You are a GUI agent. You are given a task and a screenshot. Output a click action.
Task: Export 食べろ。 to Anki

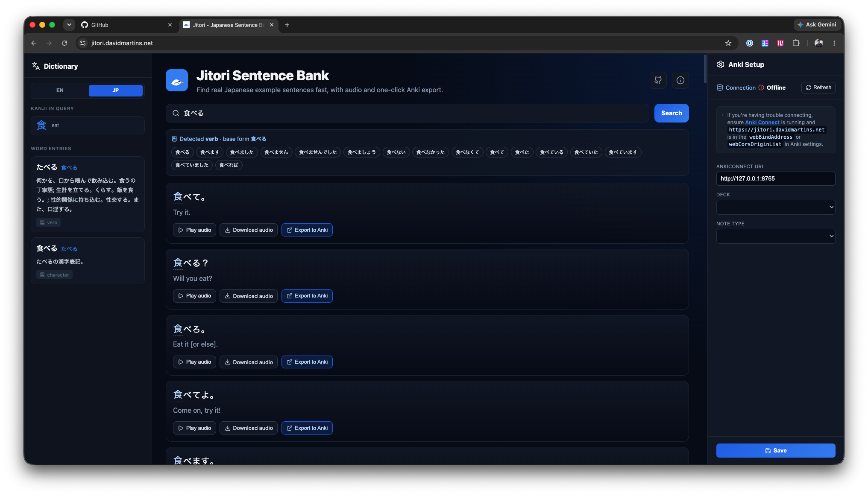pos(307,362)
